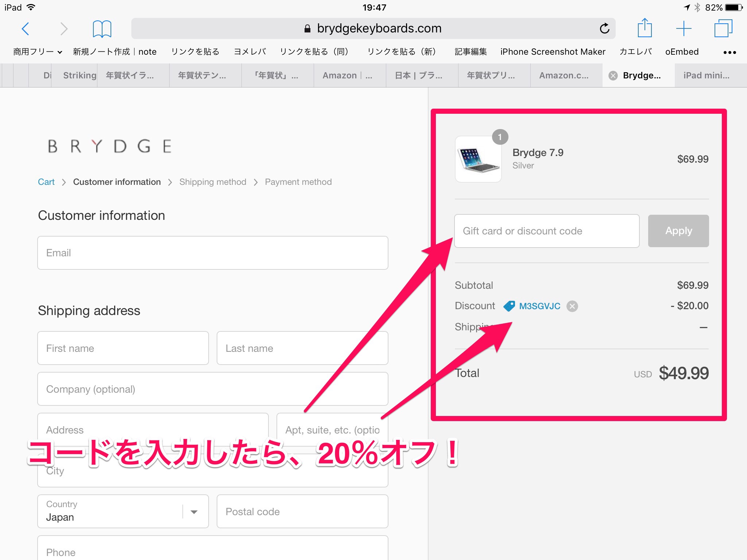747x560 pixels.
Task: Go back to Cart via breadcrumb link
Action: coord(46,182)
